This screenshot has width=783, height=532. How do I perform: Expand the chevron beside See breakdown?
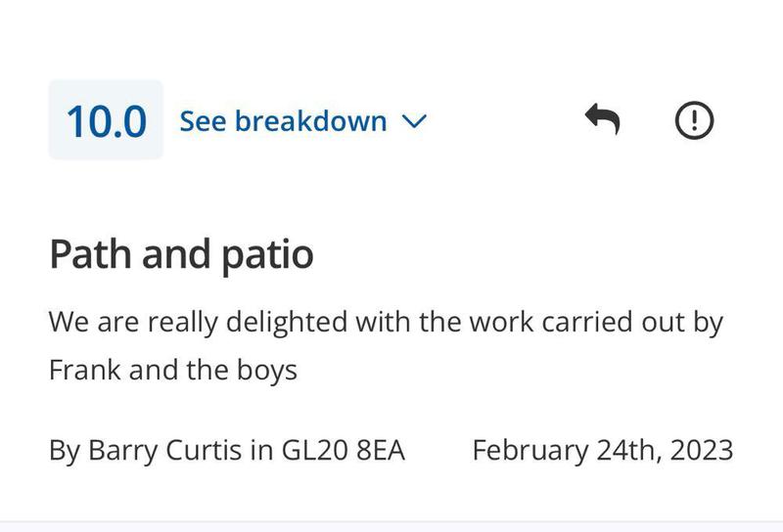[x=415, y=122]
